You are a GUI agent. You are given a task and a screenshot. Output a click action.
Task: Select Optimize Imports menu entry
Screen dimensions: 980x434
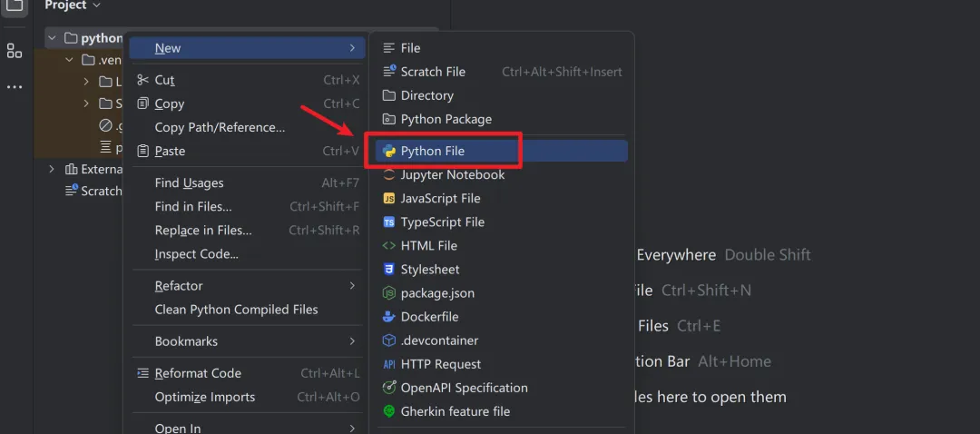click(x=205, y=397)
